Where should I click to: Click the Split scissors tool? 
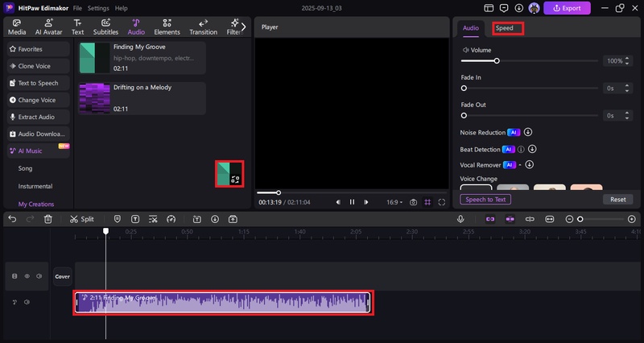81,219
